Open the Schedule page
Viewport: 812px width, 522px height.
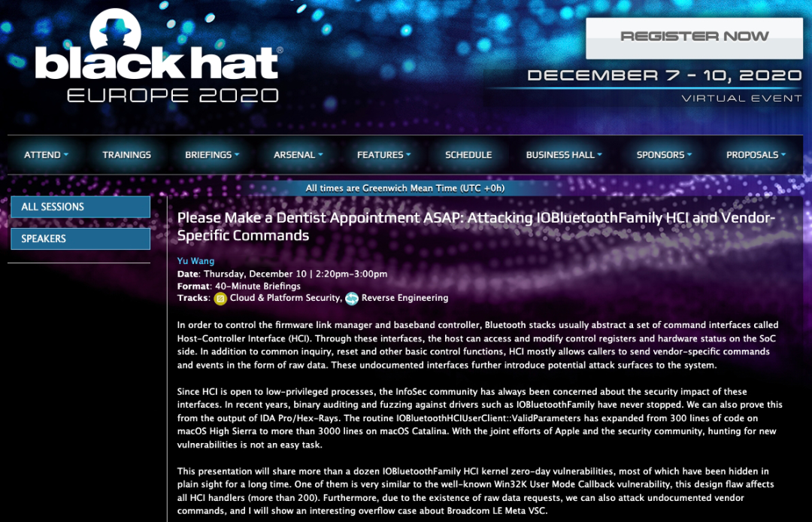point(468,155)
